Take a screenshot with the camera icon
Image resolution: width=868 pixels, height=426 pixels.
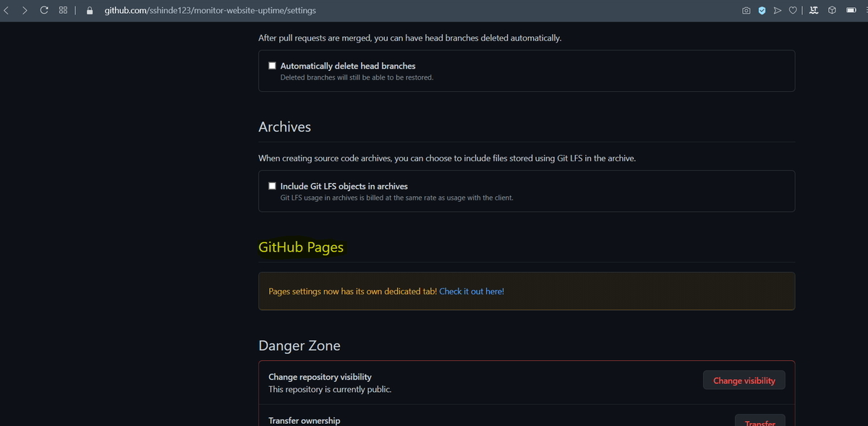point(746,10)
